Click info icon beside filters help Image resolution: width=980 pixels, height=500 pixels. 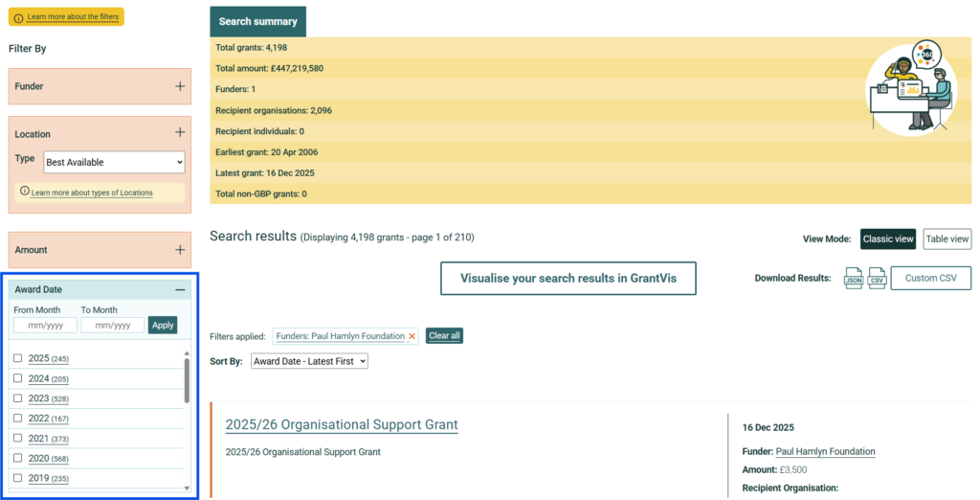[18, 17]
